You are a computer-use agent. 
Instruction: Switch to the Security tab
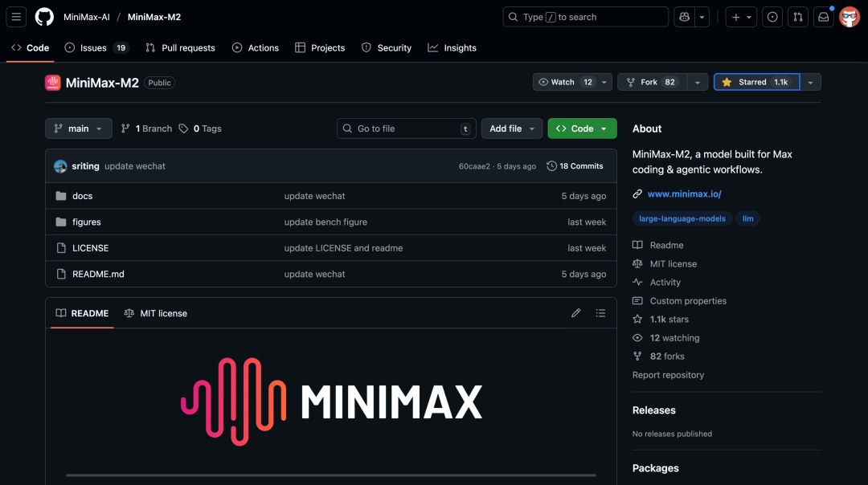[387, 48]
